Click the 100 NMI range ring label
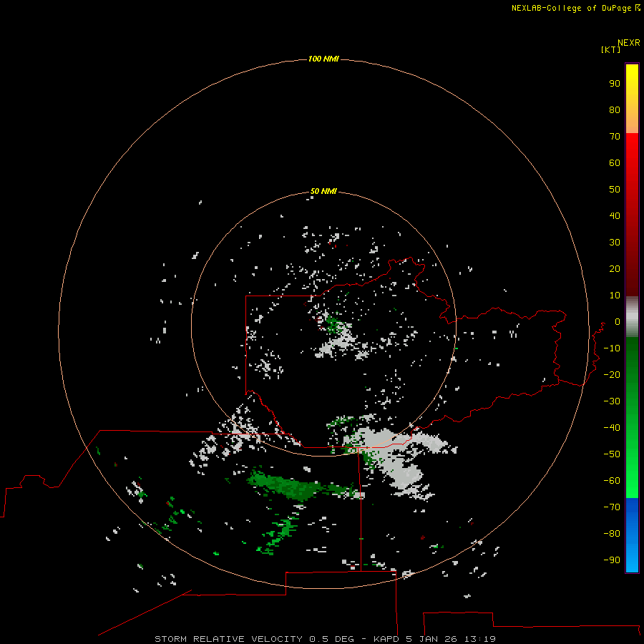This screenshot has width=644, height=644. (x=323, y=59)
